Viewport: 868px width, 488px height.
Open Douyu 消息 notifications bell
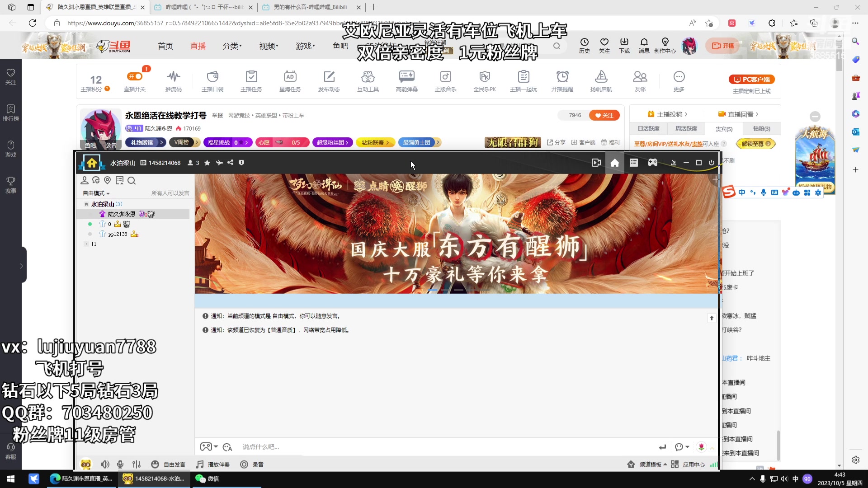(x=644, y=46)
